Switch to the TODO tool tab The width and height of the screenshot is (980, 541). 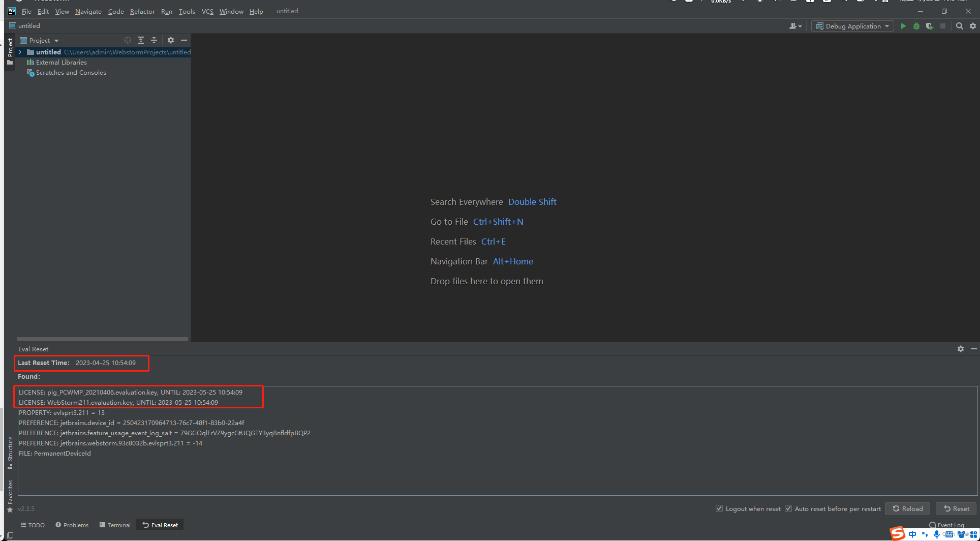coord(33,525)
